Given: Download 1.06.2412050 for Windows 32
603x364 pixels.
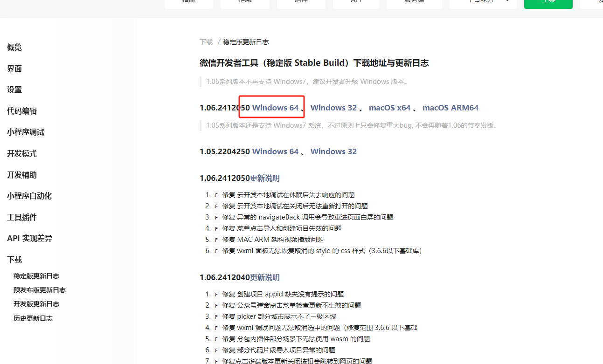Looking at the screenshot, I should pyautogui.click(x=333, y=108).
